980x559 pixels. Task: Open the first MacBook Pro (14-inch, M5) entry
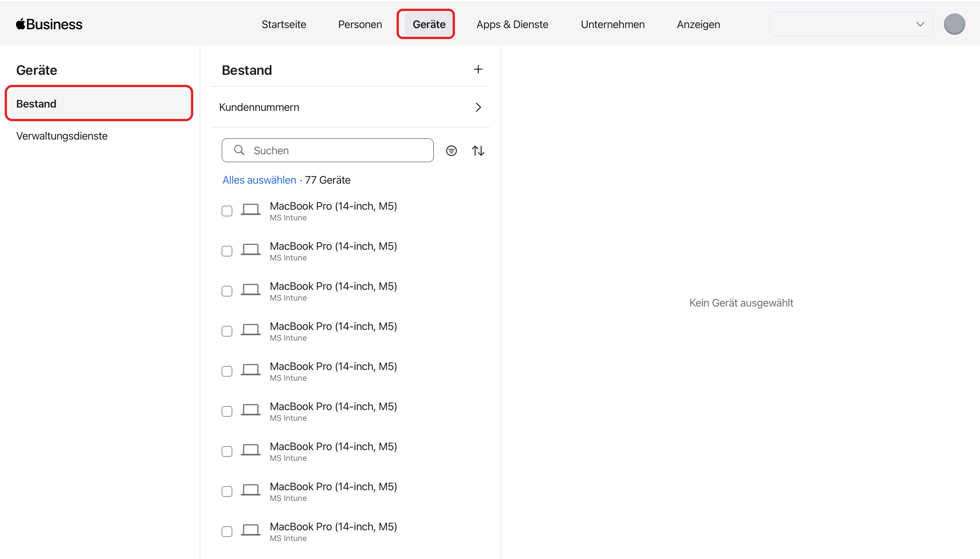coord(333,206)
